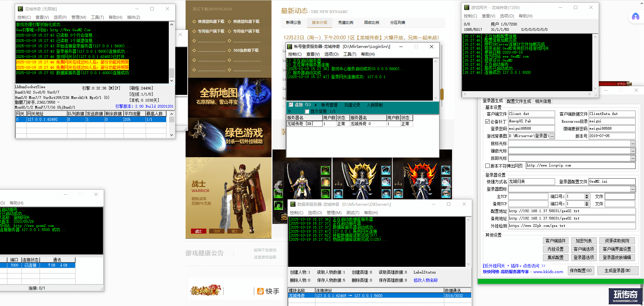This screenshot has height=306, width=644.
Task: Click the 生成登录器(M) button
Action: (x=617, y=270)
